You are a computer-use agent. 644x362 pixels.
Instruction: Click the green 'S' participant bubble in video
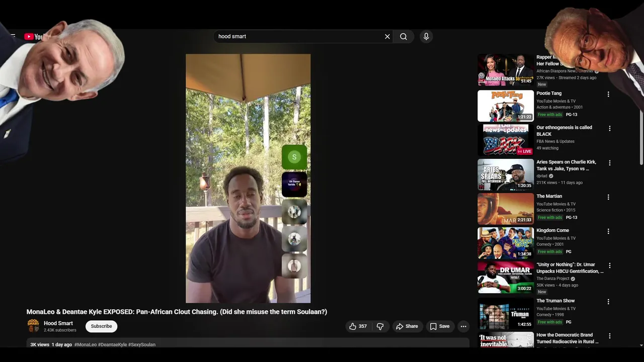coord(294,157)
